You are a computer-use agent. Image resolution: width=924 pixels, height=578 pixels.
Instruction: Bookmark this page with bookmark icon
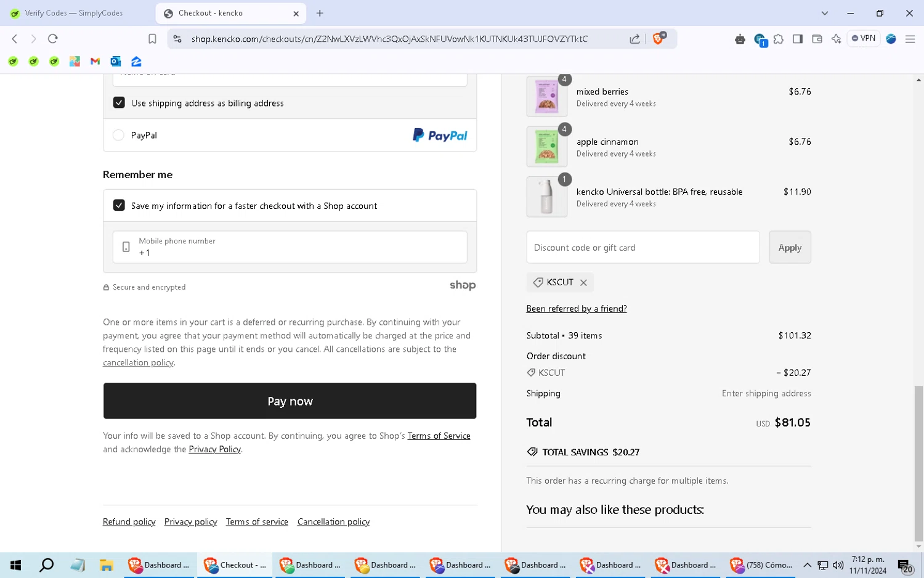(152, 39)
